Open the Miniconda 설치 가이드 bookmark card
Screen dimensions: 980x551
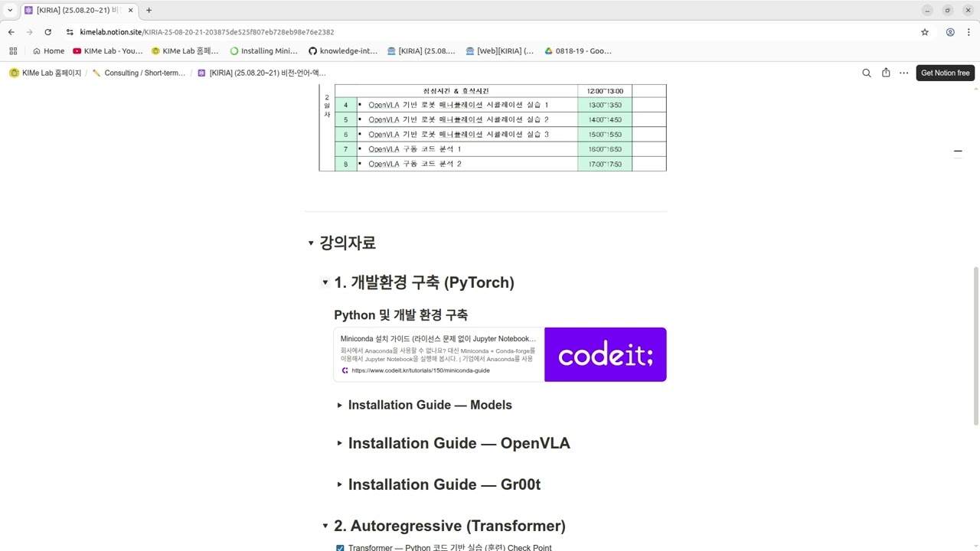500,354
